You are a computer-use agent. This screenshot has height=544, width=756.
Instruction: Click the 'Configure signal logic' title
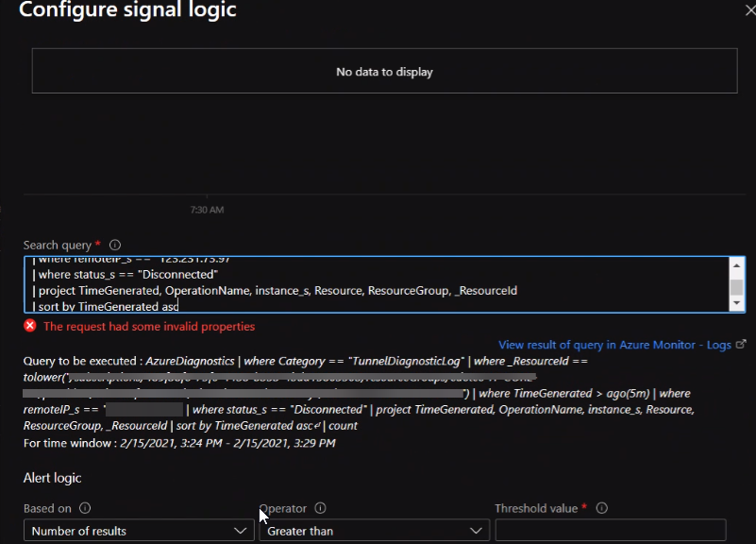[127, 9]
